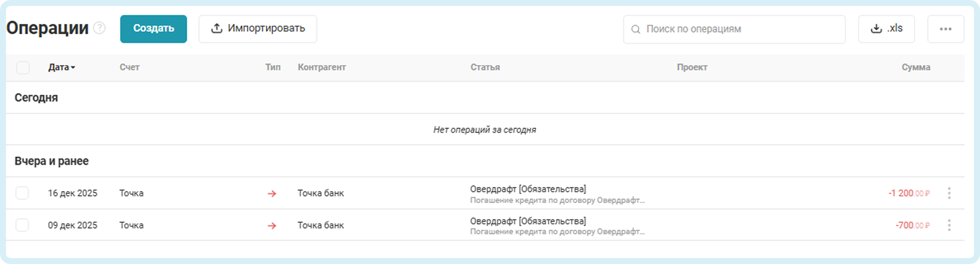Click the Создать button
This screenshot has width=980, height=264.
(x=153, y=29)
